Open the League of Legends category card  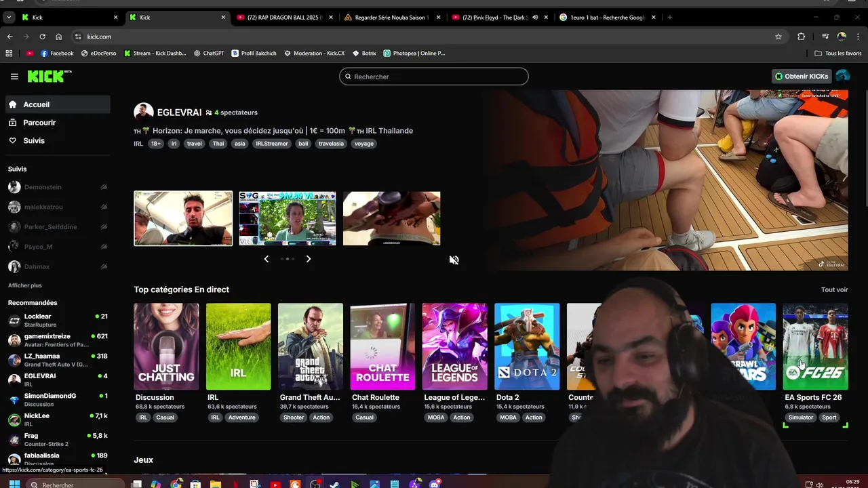(x=454, y=346)
